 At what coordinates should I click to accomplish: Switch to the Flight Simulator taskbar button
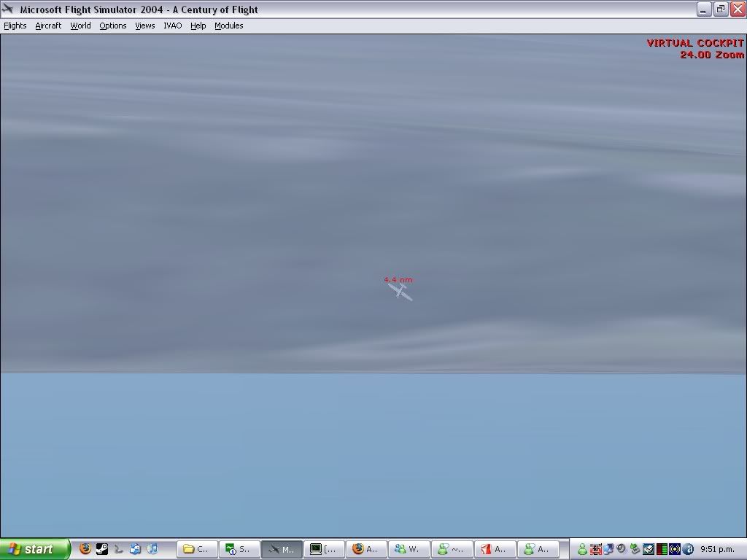[281, 549]
